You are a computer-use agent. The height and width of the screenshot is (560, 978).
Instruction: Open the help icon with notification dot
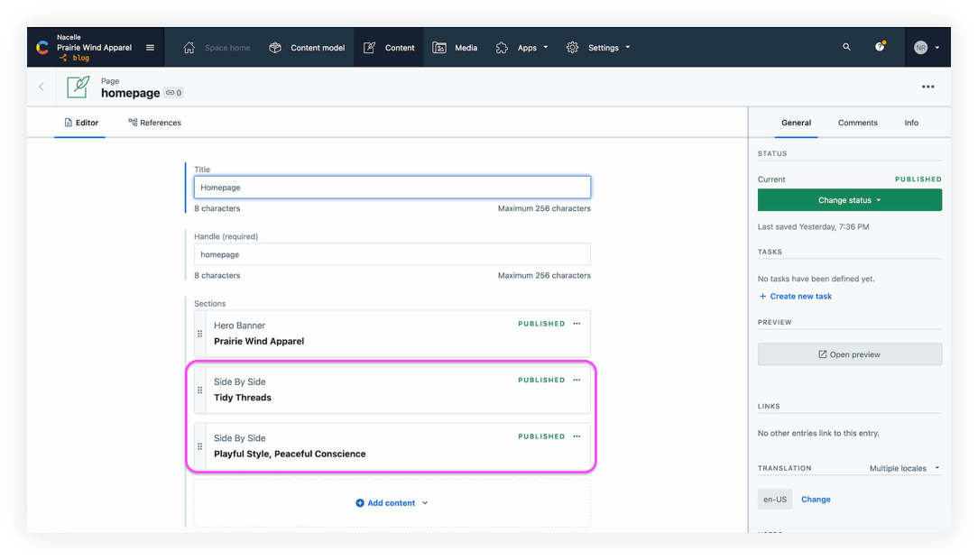coord(880,46)
